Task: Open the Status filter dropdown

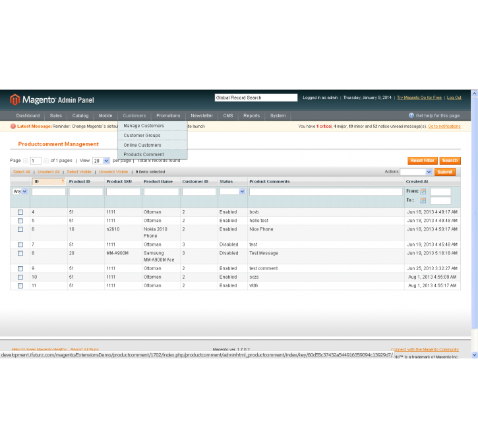Action: coord(233,192)
